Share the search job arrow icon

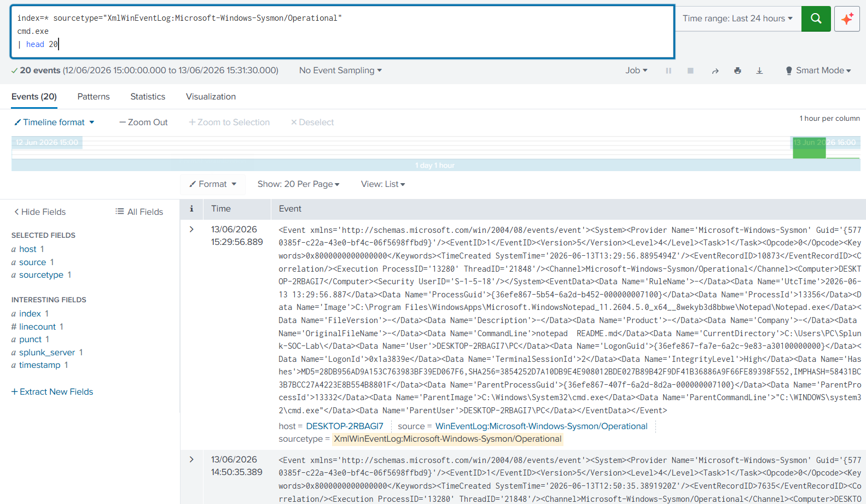[715, 71]
